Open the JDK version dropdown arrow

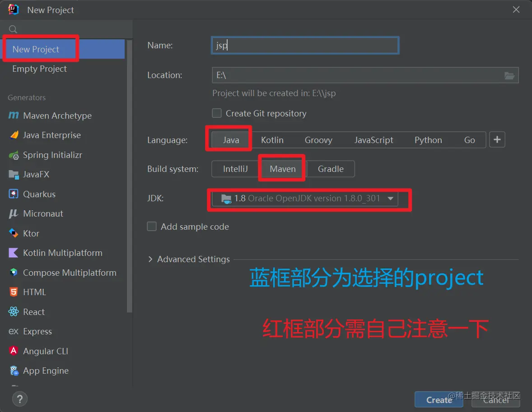tap(391, 199)
